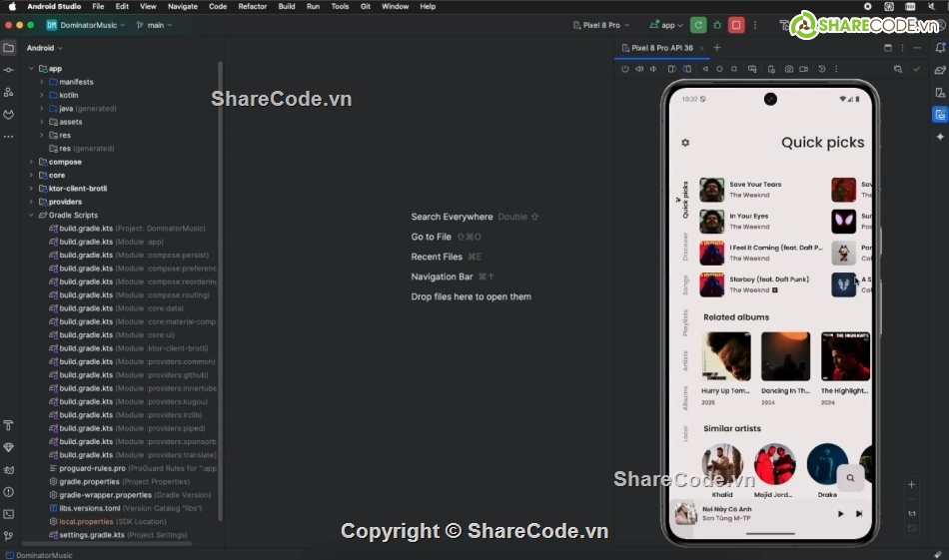Open the Git version control tool window
The height and width of the screenshot is (560, 949).
(x=8, y=536)
